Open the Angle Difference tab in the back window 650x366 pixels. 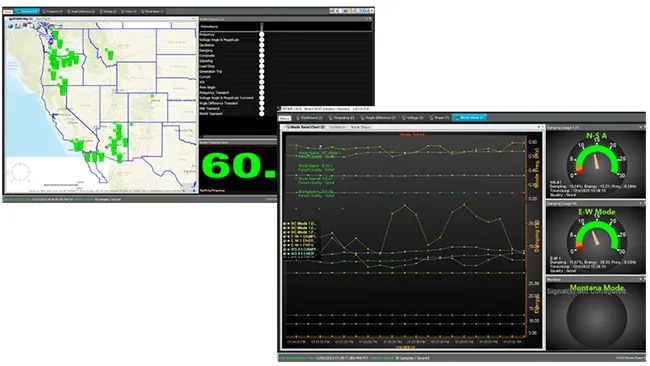click(81, 12)
